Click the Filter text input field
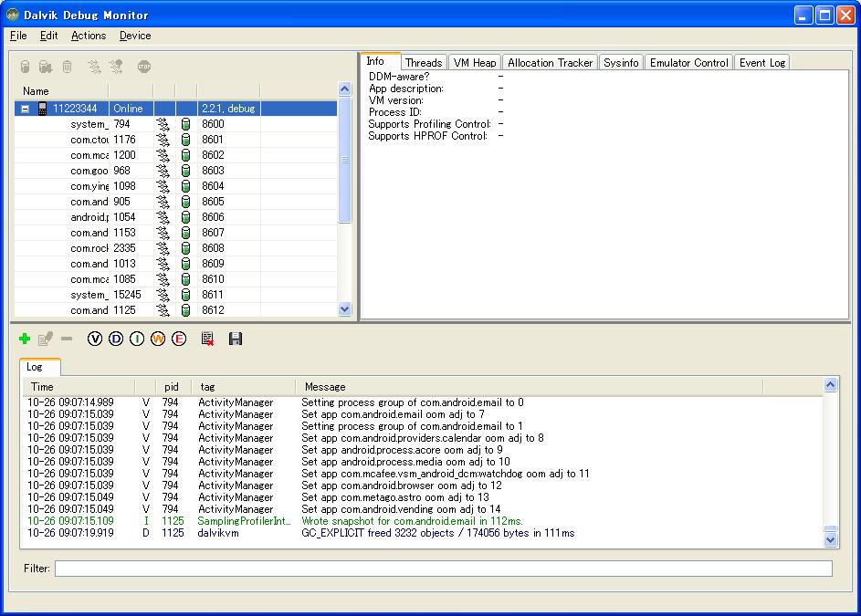 [x=443, y=569]
